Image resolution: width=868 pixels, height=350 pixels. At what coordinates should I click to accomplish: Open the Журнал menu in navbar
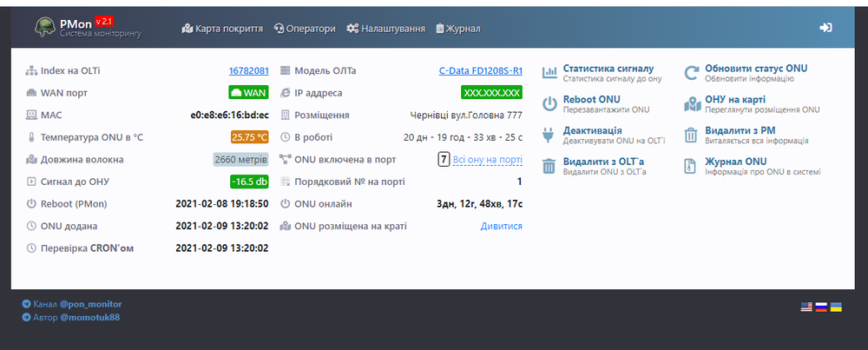[x=457, y=29]
